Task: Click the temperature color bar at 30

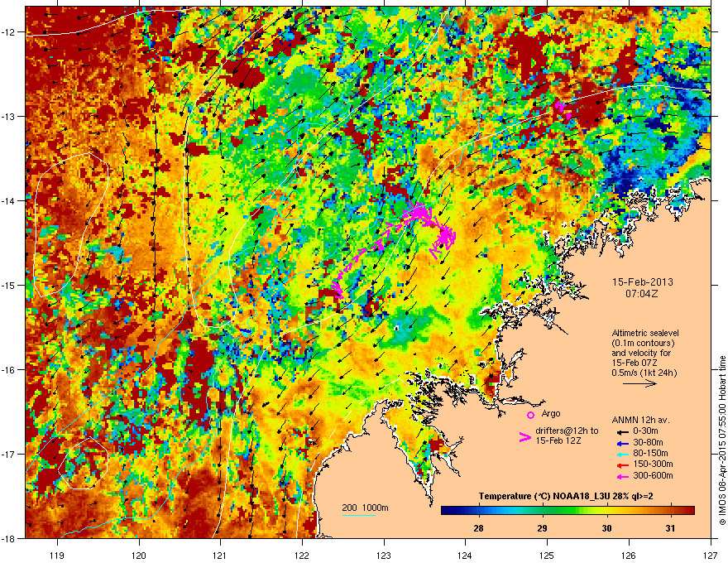Action: coord(606,511)
